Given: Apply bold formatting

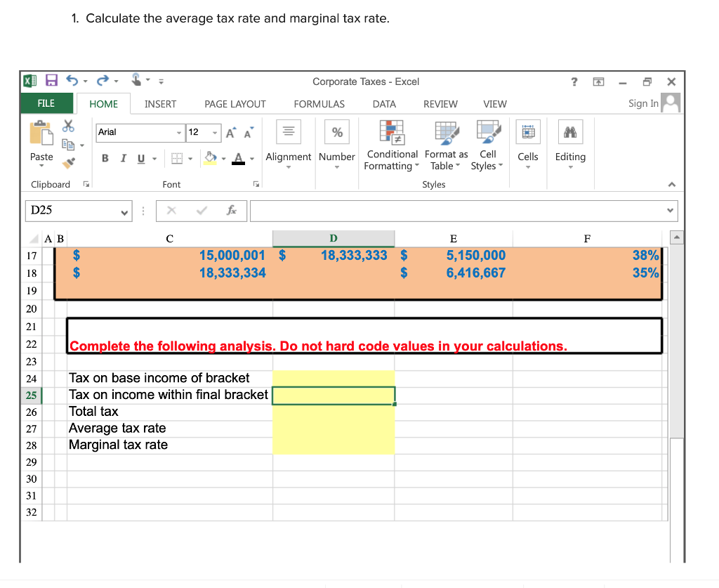Looking at the screenshot, I should [105, 157].
